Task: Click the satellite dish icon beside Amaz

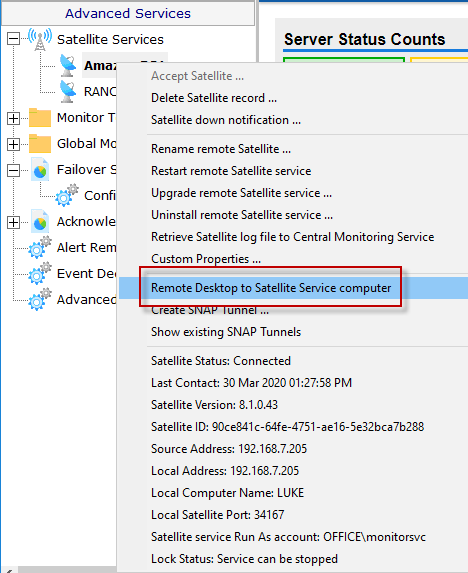Action: coord(68,65)
